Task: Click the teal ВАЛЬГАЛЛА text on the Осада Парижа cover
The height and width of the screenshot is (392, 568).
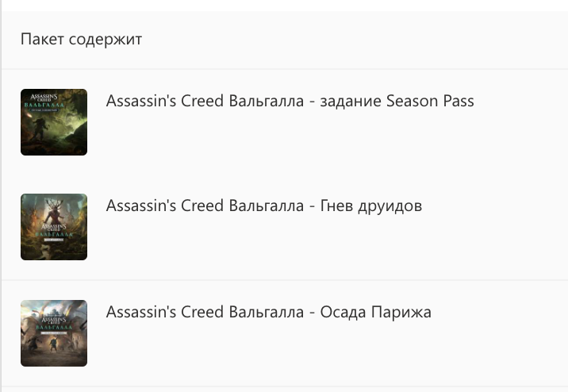Action: tap(54, 328)
